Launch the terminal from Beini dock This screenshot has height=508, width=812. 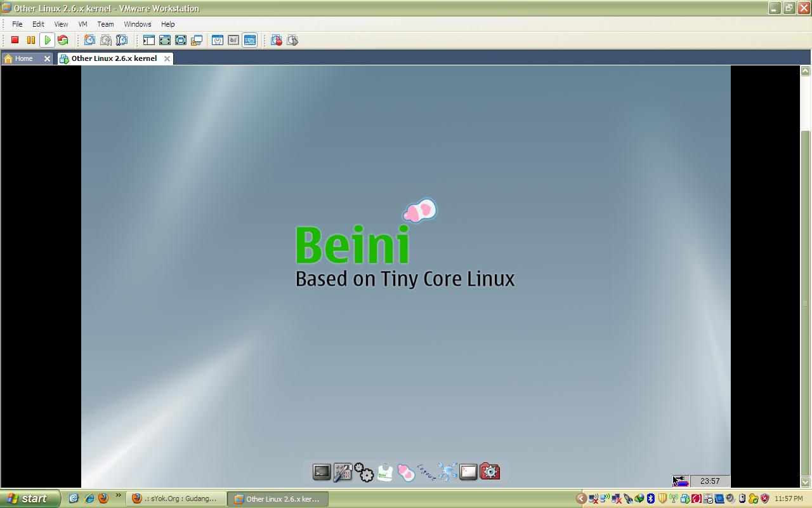pyautogui.click(x=322, y=472)
